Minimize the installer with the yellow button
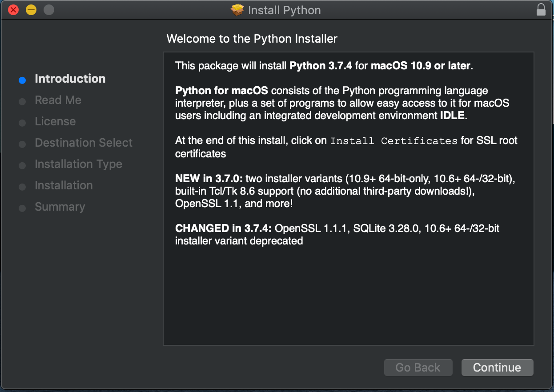554x392 pixels. coord(31,10)
